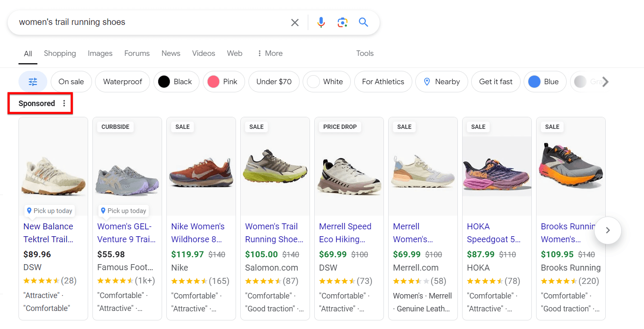This screenshot has width=644, height=329.
Task: Open the Sponsored three-dot options menu
Action: (64, 104)
